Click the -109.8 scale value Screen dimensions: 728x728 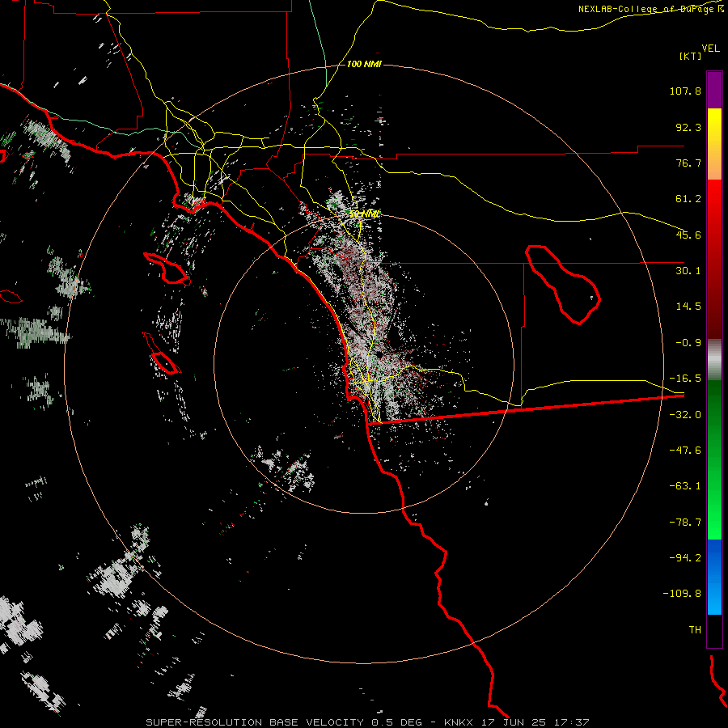682,594
